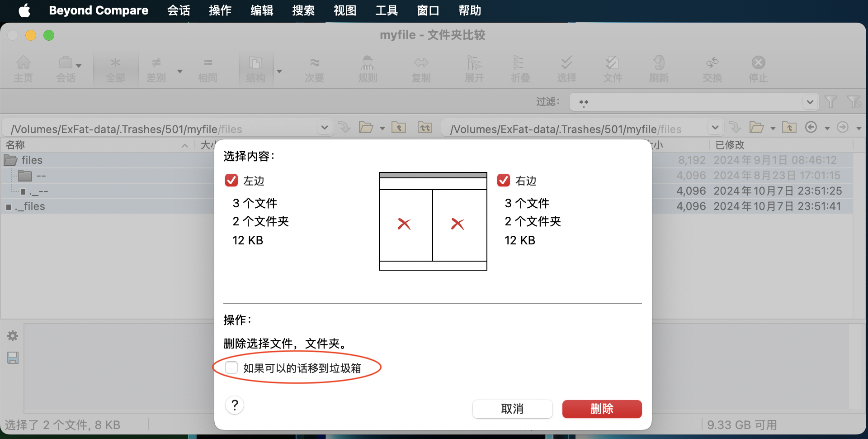Open the 结构 toolbar dropdown arrow

[279, 72]
